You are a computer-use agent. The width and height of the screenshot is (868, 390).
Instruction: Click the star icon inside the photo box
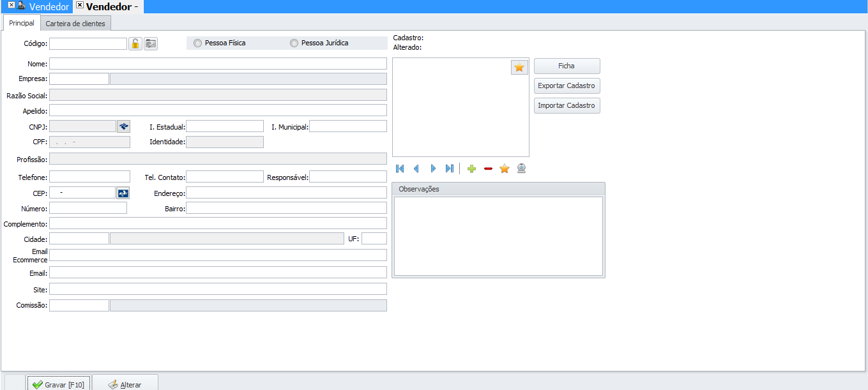[x=519, y=67]
